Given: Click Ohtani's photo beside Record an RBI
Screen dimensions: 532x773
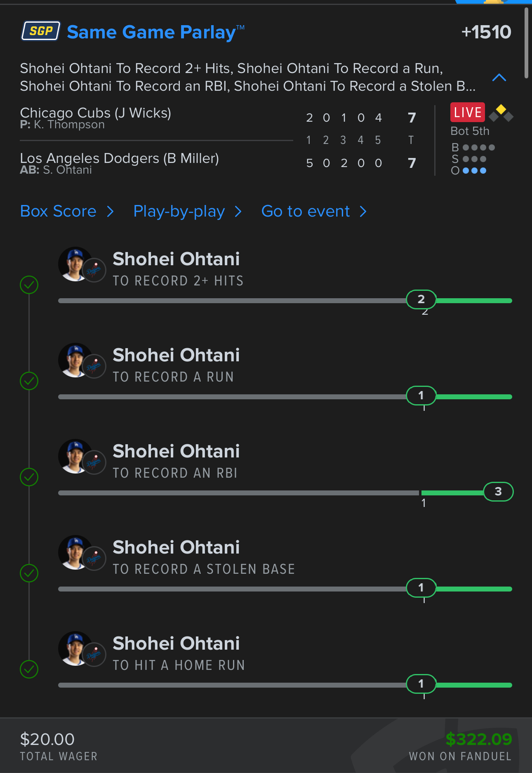Looking at the screenshot, I should click(76, 456).
